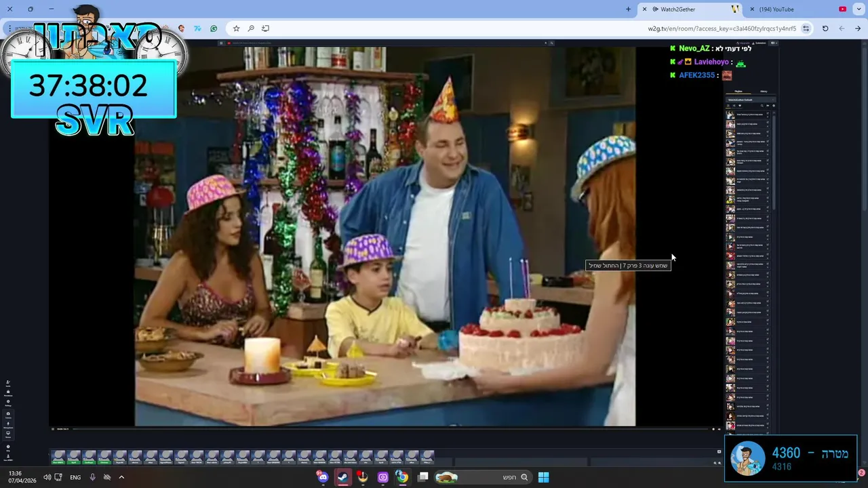This screenshot has height=488, width=868.
Task: Show hidden tray icons chevron
Action: [121, 477]
